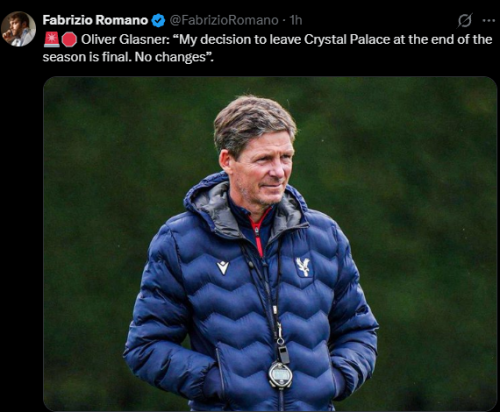Click the 1h post timestamp
Image resolution: width=500 pixels, height=412 pixels.
pos(296,20)
